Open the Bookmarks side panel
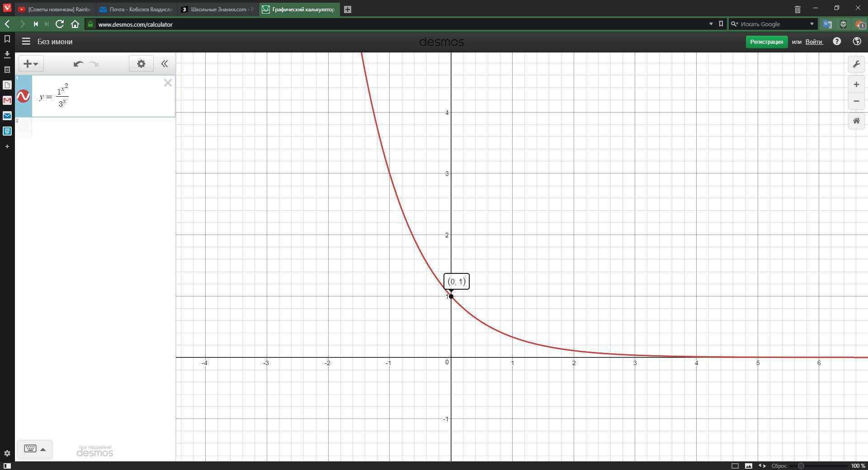This screenshot has width=868, height=470. 7,39
